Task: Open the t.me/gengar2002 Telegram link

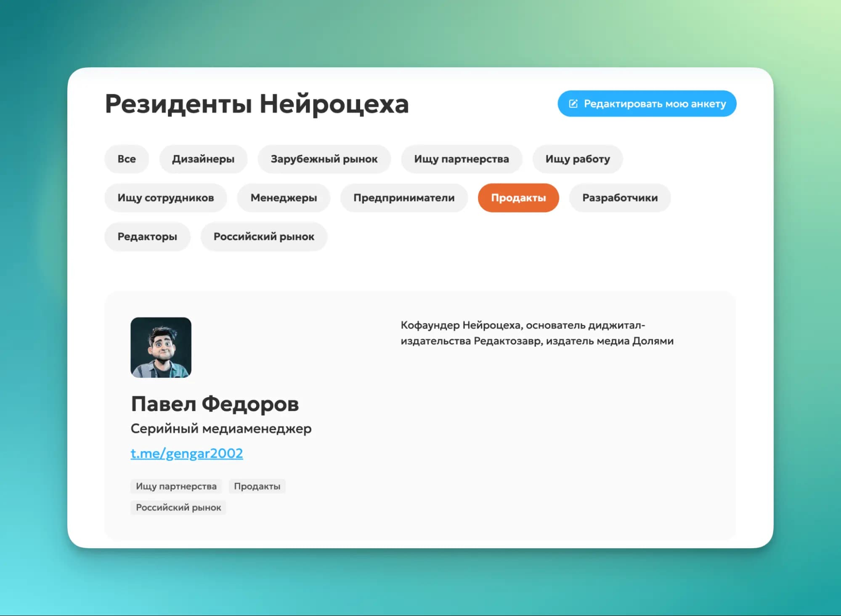Action: pos(187,453)
